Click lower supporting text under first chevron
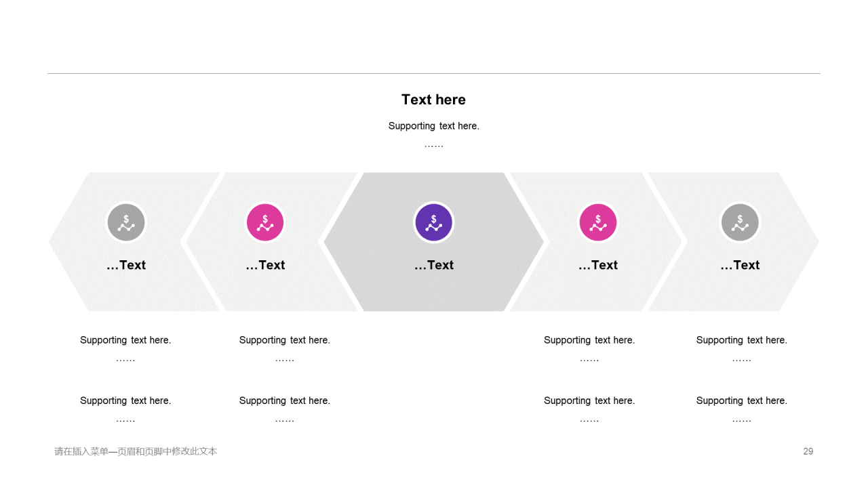Viewport: 868px width, 488px height. pos(125,401)
